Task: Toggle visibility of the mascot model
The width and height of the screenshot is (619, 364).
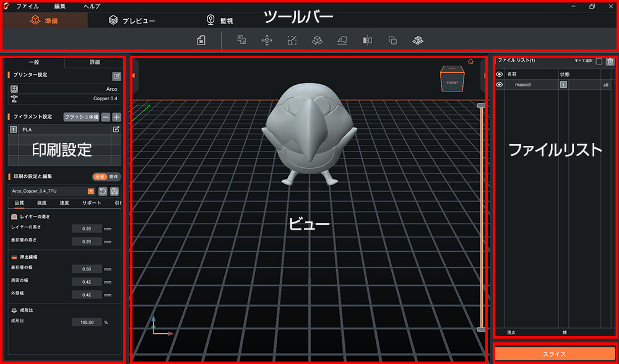Action: coord(500,84)
